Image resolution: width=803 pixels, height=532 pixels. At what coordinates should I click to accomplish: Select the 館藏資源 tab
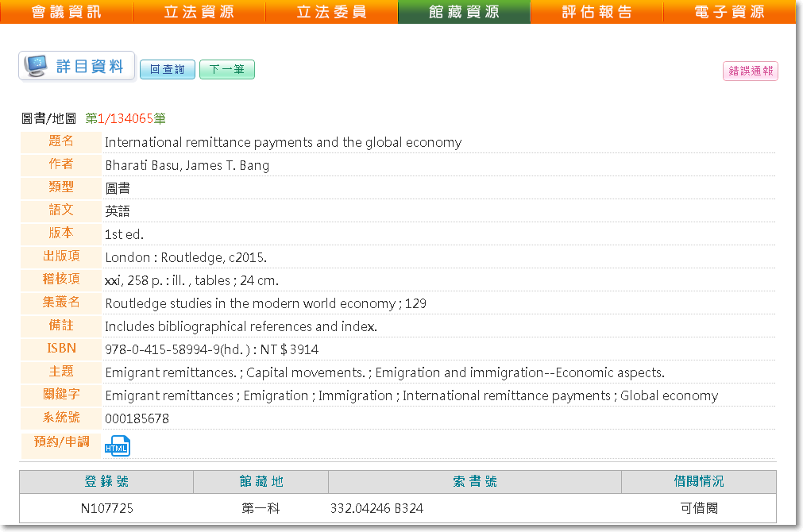pyautogui.click(x=464, y=12)
